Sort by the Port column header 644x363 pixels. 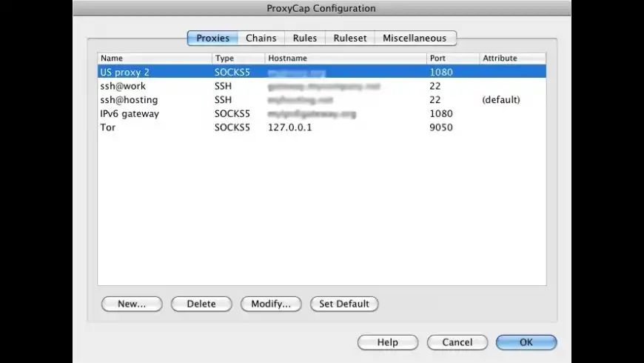(452, 58)
